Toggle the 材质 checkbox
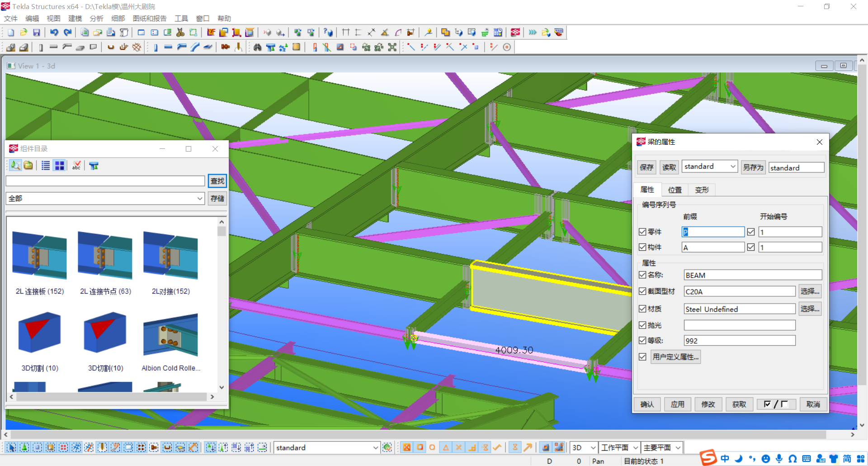This screenshot has width=868, height=466. point(642,309)
